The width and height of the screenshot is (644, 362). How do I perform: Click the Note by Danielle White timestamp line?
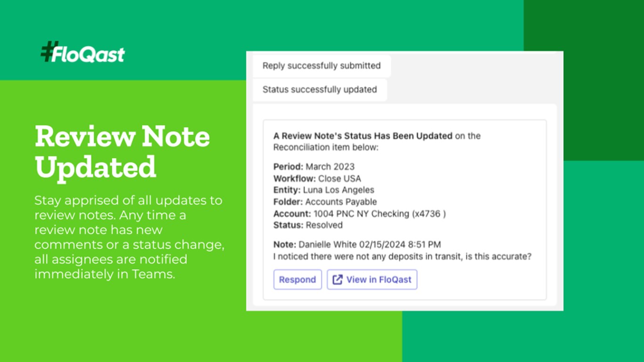357,245
